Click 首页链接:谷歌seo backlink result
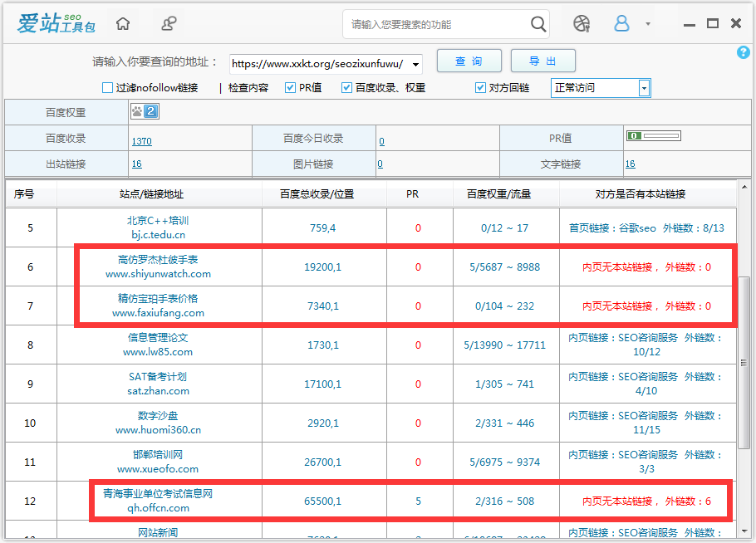This screenshot has height=543, width=756. point(646,227)
